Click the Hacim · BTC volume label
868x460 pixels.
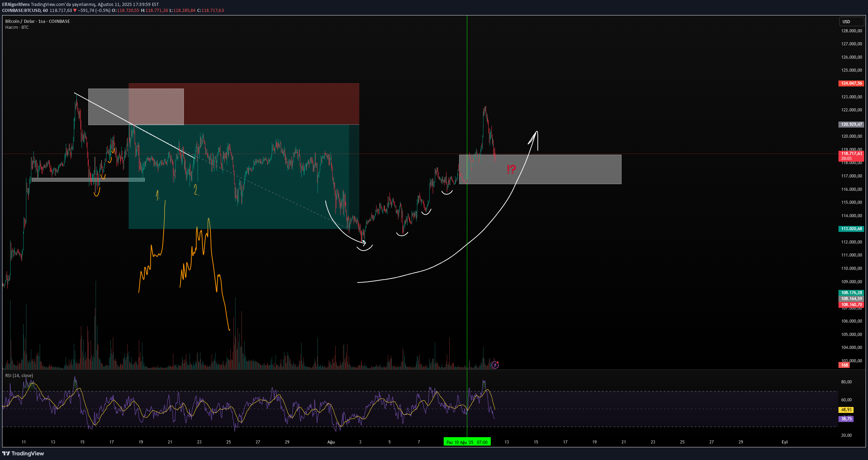tap(17, 27)
